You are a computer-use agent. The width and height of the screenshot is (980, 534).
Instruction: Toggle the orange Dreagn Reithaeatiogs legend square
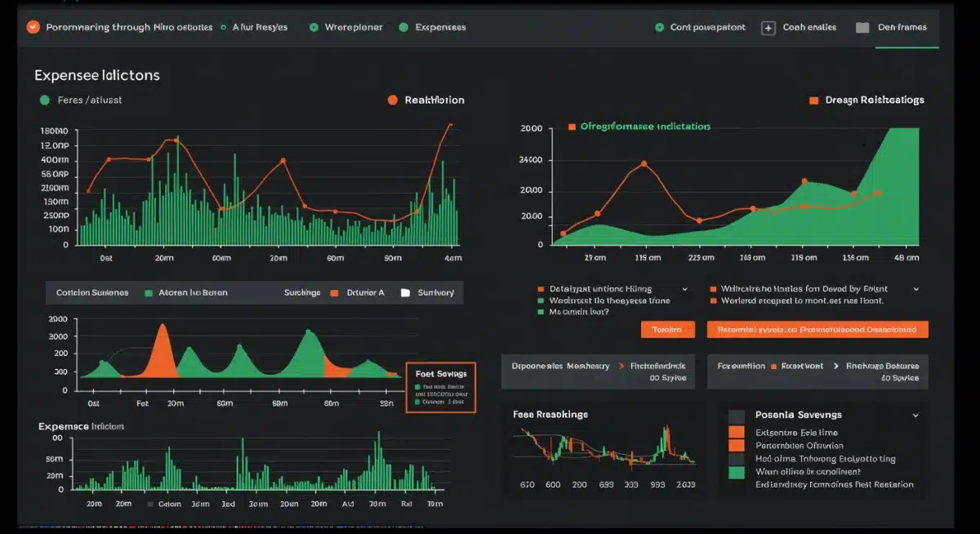(813, 100)
